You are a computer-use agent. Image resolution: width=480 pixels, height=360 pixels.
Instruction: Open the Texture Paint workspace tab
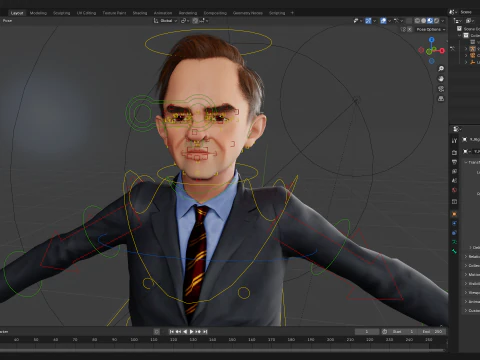pos(114,13)
